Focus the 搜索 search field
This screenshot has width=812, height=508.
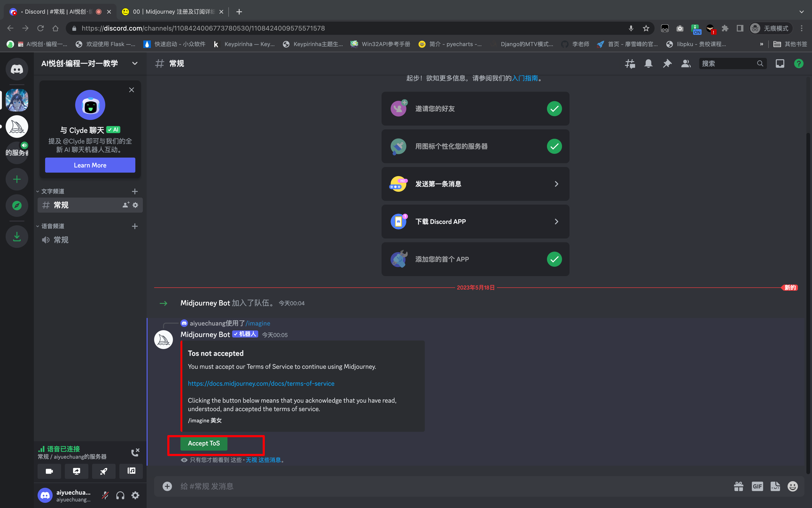733,63
